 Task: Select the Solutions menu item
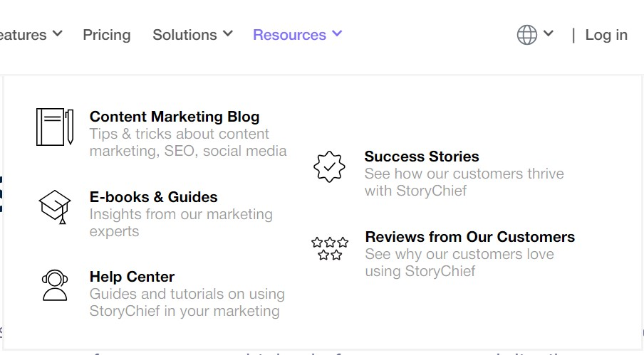185,34
